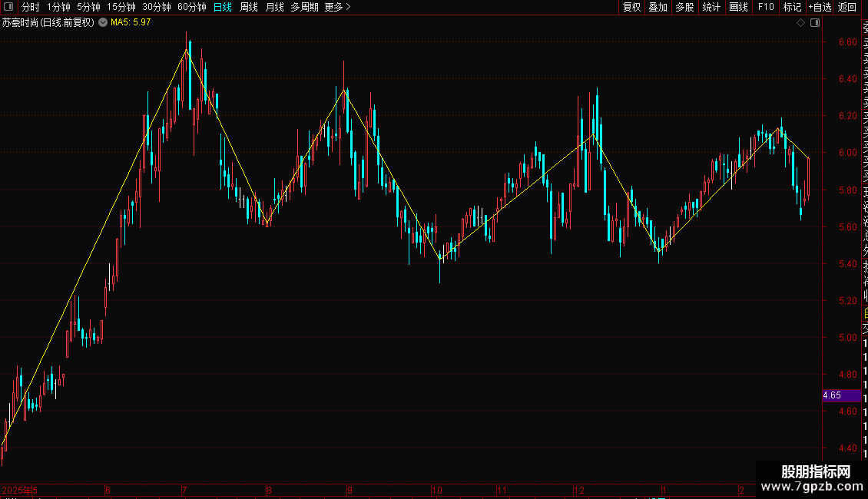
Task: Click the 6.00 price axis label
Action: [847, 153]
